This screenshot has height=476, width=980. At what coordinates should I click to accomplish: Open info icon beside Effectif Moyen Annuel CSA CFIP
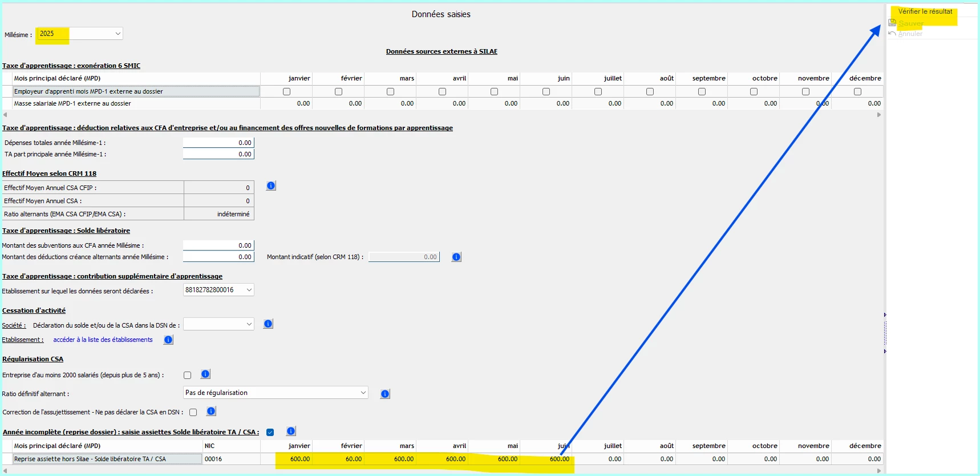point(271,185)
